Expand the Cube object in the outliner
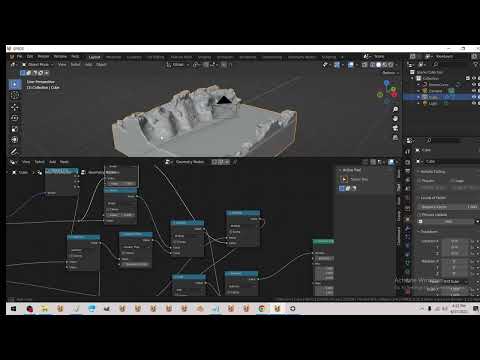480x360 pixels. pos(419,97)
